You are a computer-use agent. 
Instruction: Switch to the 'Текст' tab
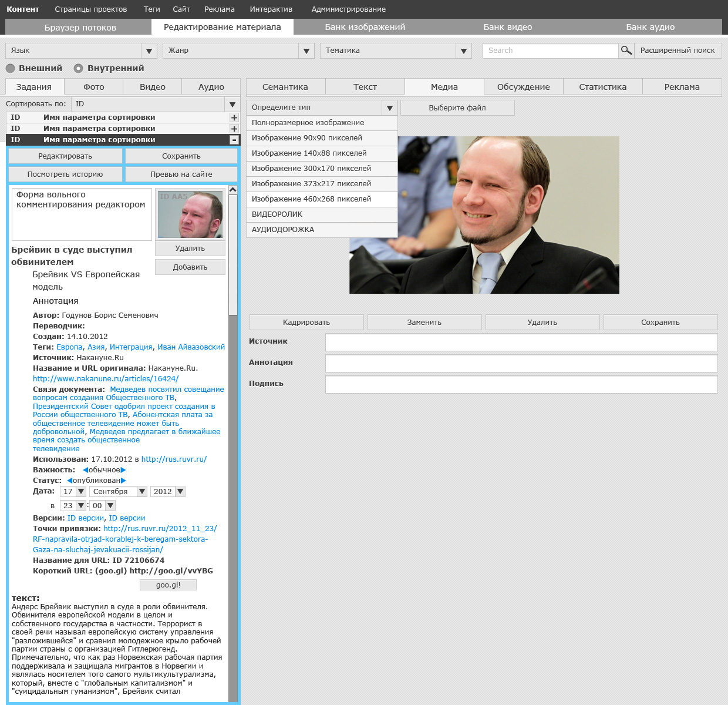[365, 87]
